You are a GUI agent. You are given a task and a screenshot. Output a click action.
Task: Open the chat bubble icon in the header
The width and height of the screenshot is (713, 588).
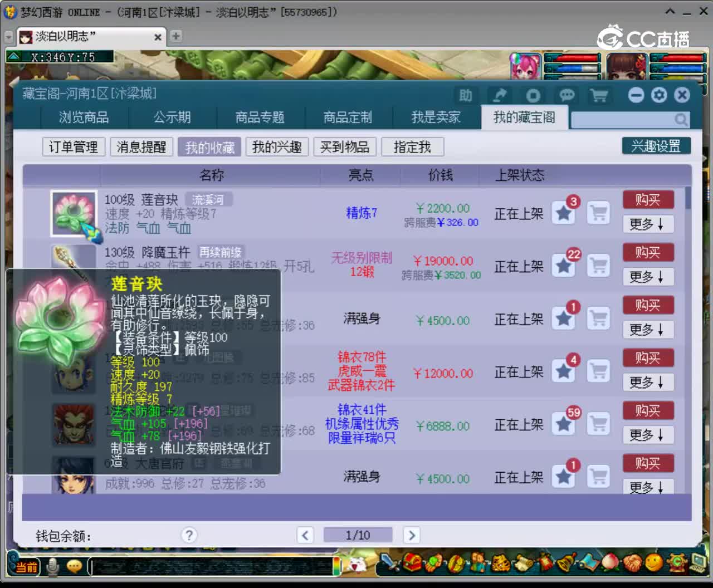pos(567,95)
